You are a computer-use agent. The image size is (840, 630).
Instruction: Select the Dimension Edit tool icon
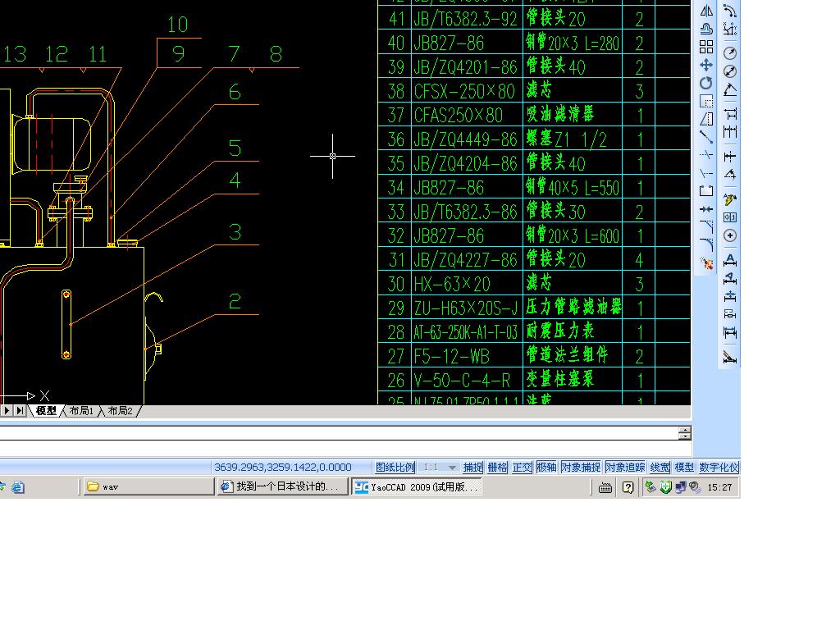pos(729,260)
